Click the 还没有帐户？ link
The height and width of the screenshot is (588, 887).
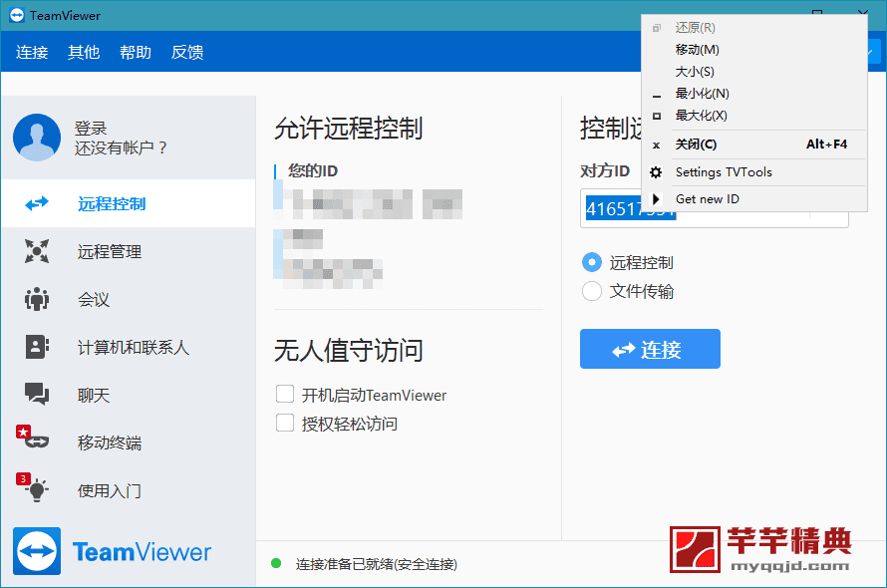coord(121,148)
